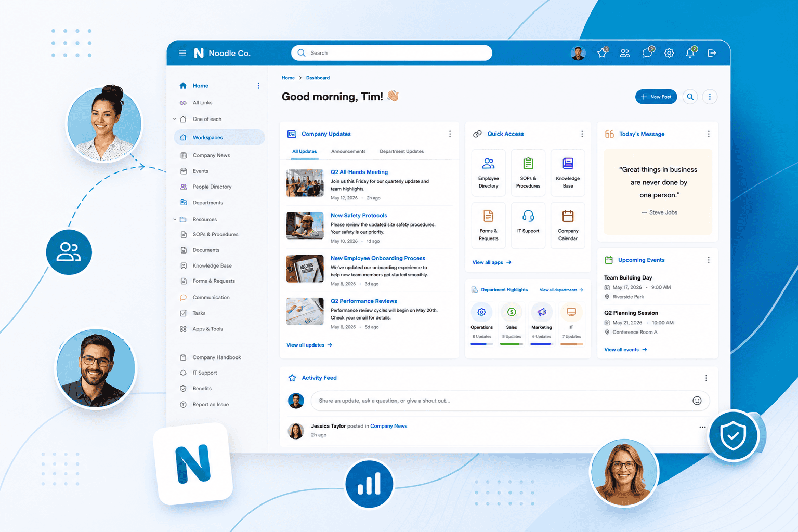This screenshot has height=532, width=798.
Task: Select the Operations department icon
Action: [482, 312]
